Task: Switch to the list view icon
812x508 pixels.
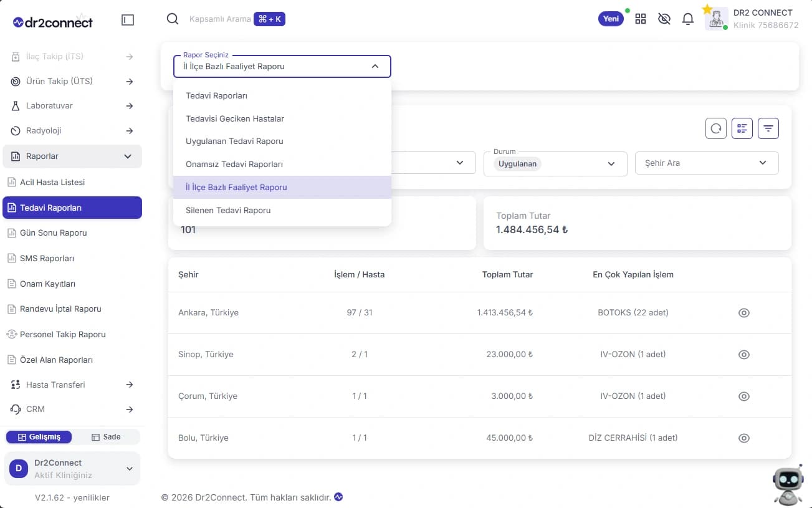Action: pyautogui.click(x=742, y=128)
